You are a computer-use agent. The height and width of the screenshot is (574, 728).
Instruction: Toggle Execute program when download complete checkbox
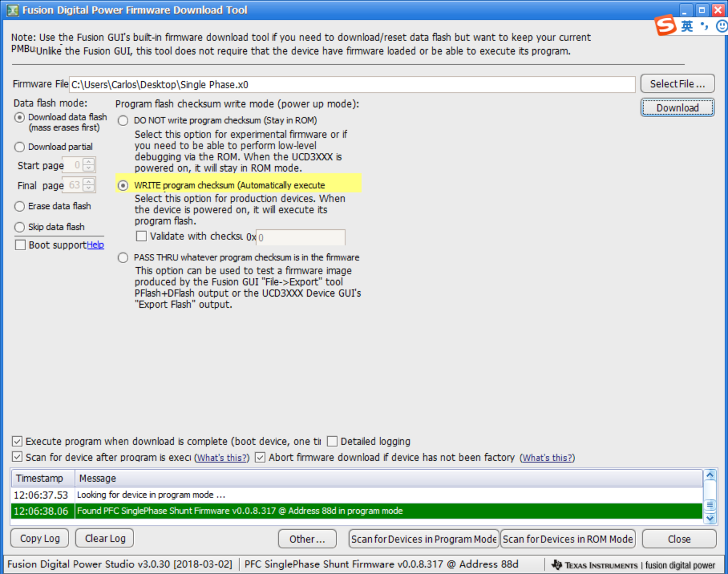tap(17, 441)
